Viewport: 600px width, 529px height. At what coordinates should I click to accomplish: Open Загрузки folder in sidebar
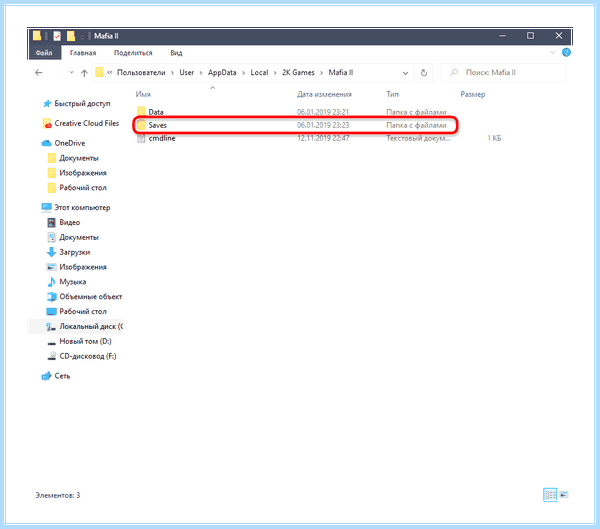75,252
